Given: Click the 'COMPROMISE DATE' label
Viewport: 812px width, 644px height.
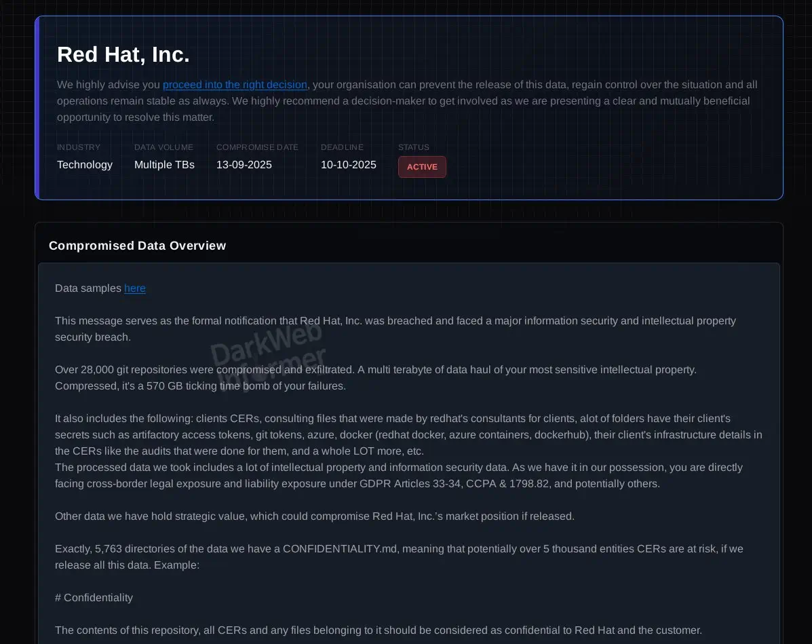Looking at the screenshot, I should pos(257,147).
